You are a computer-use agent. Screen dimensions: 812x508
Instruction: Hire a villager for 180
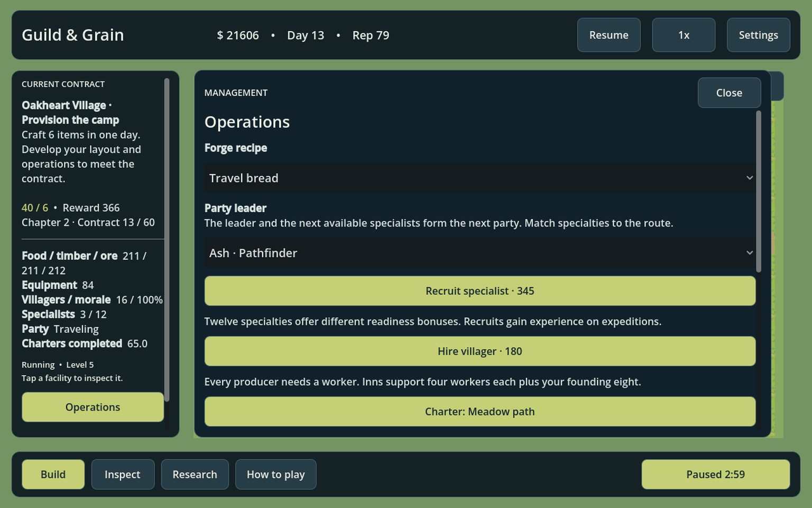click(480, 351)
